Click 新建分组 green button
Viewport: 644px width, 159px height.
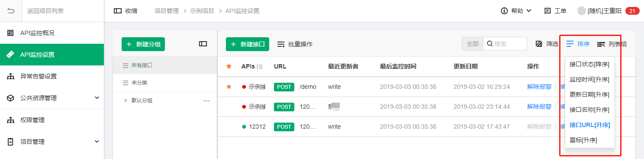click(143, 44)
